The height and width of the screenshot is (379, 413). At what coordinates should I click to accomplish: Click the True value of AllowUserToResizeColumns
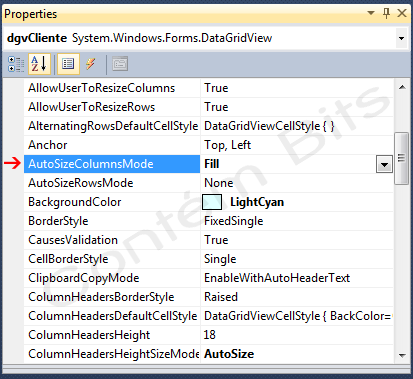[216, 88]
